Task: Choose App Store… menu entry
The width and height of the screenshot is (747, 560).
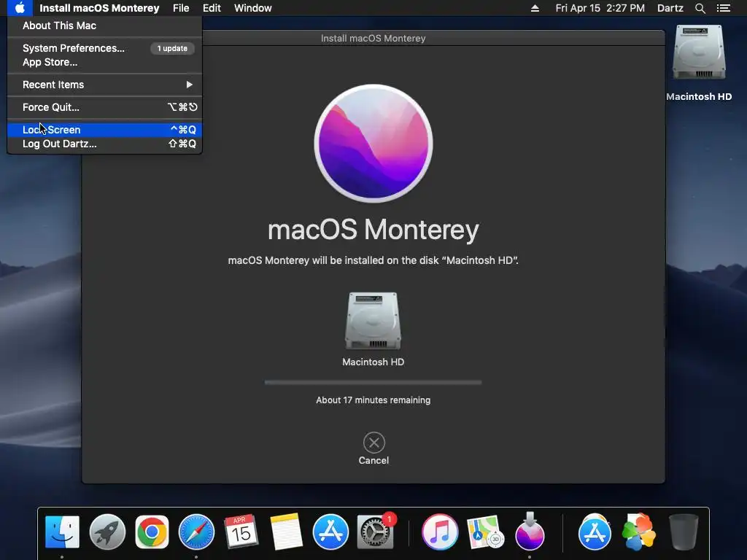Action: click(x=104, y=62)
